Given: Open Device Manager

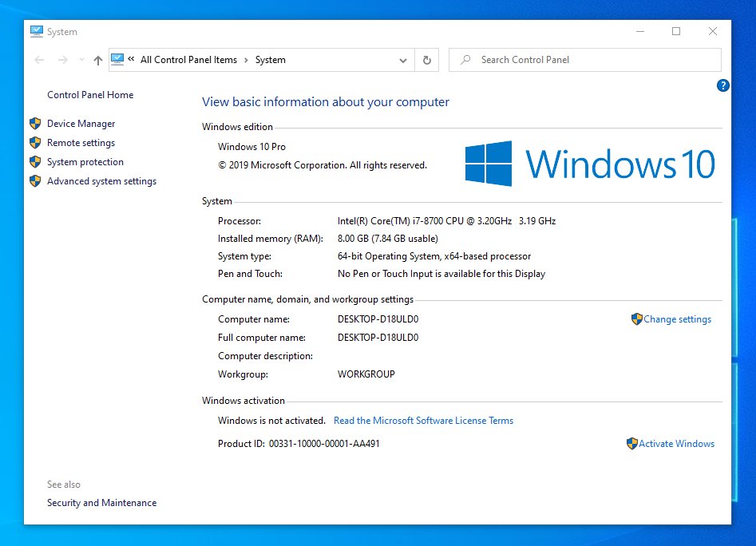Looking at the screenshot, I should 81,124.
